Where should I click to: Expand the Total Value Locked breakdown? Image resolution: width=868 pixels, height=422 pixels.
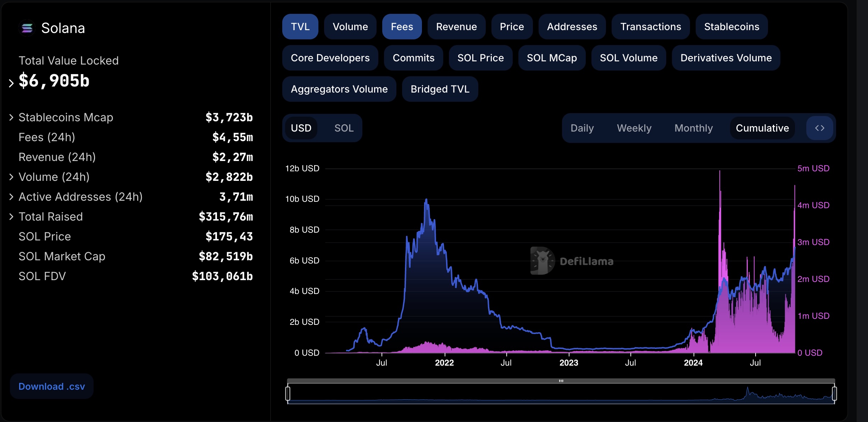tap(11, 83)
